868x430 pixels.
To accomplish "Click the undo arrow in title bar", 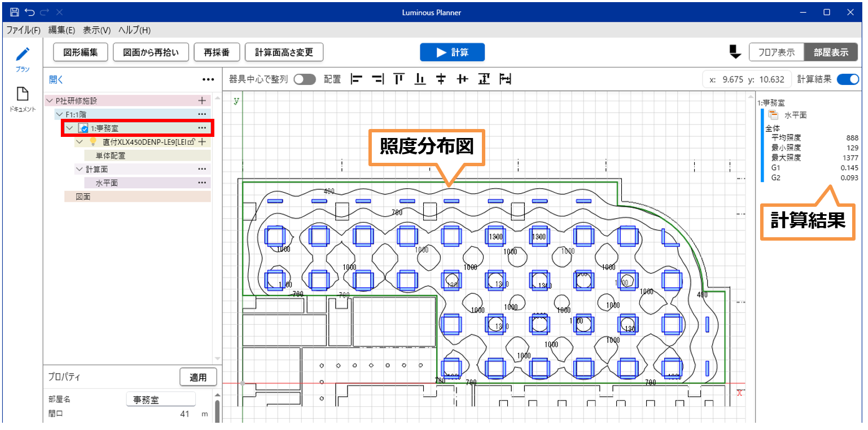I will 29,11.
